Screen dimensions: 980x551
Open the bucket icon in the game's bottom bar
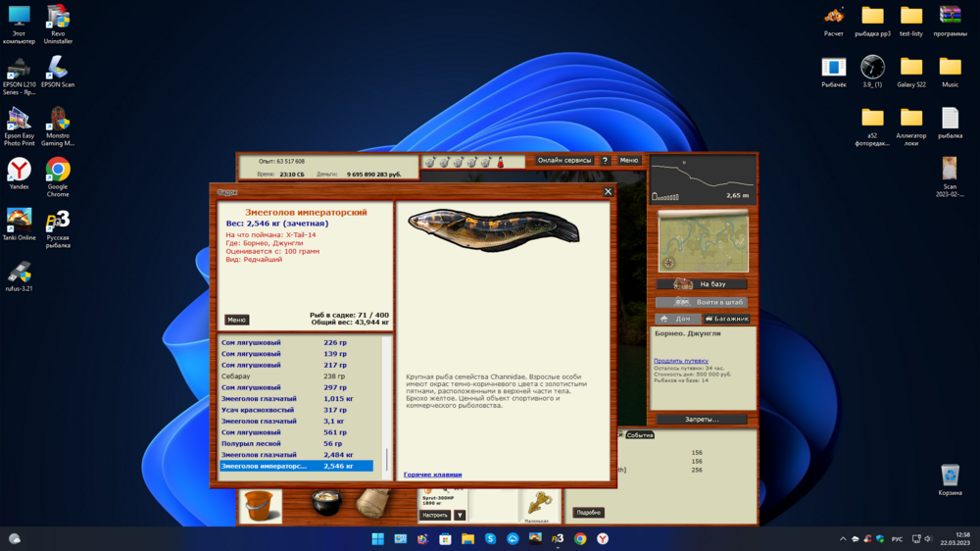260,505
